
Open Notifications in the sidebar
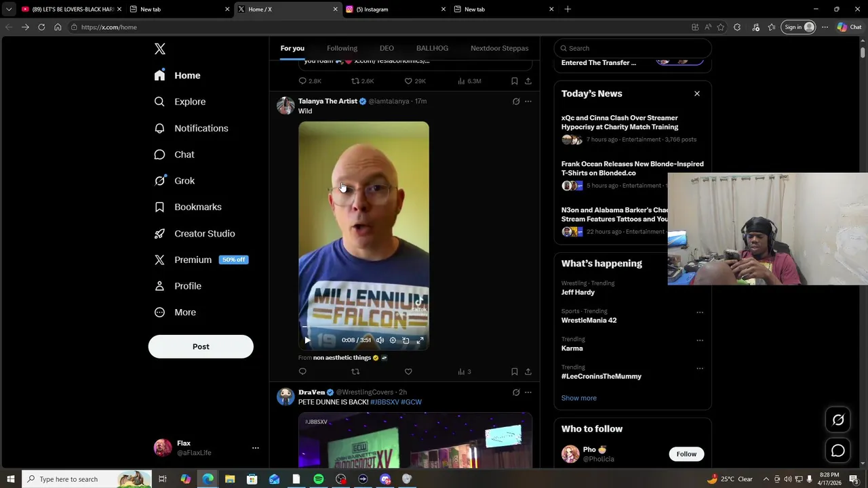coord(191,128)
